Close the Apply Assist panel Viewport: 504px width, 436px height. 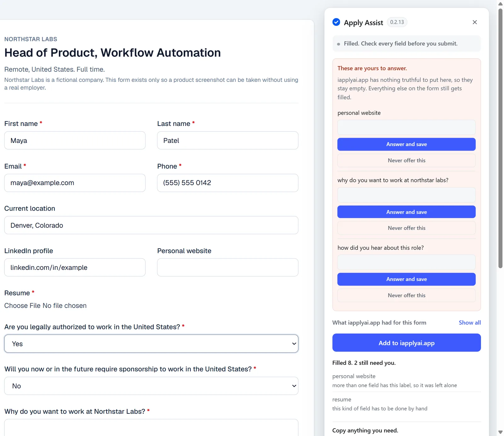475,22
